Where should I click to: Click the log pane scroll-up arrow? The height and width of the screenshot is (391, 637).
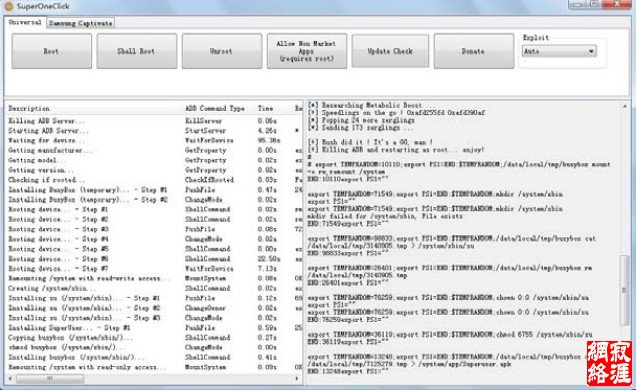click(x=625, y=106)
